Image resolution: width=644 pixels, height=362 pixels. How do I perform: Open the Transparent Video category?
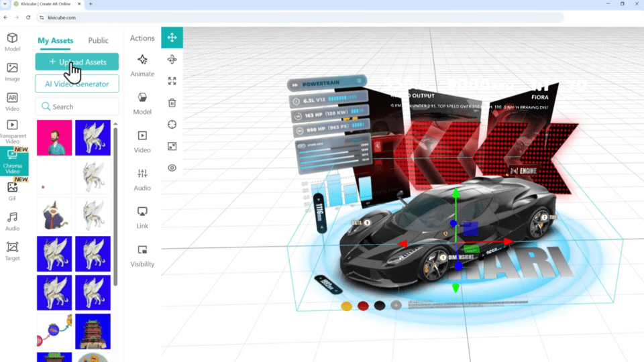coord(12,132)
